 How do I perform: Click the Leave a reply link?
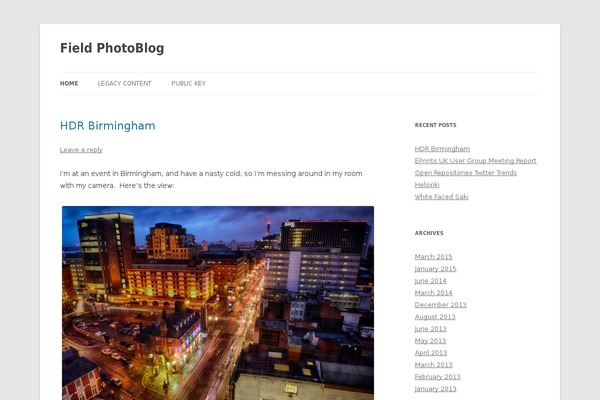pyautogui.click(x=81, y=150)
